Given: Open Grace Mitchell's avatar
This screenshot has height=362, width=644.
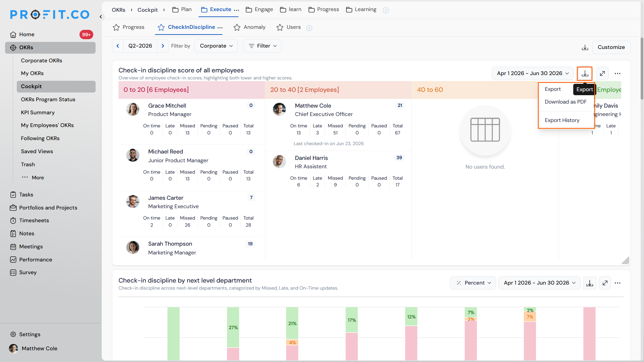Looking at the screenshot, I should point(133,109).
